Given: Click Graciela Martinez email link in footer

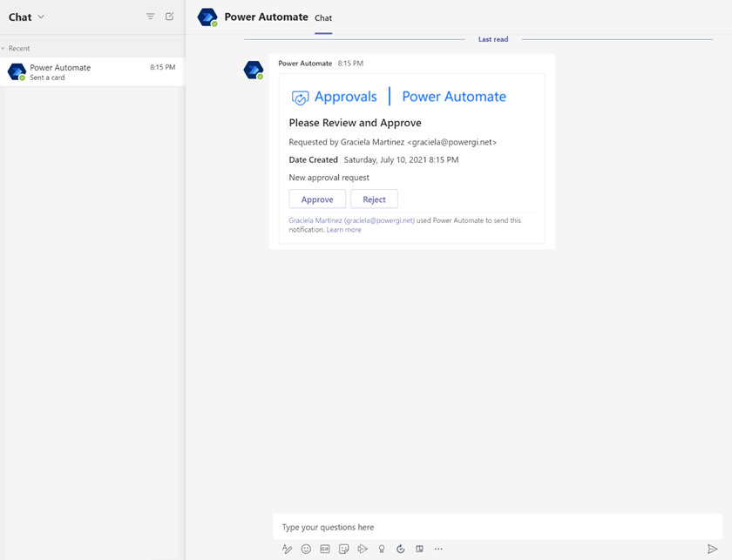Looking at the screenshot, I should point(351,220).
